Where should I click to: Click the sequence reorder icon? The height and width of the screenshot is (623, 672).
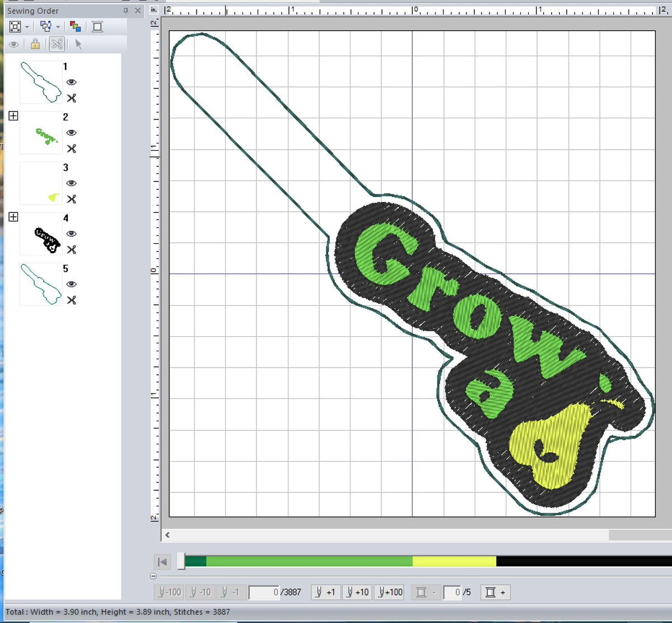pyautogui.click(x=45, y=26)
